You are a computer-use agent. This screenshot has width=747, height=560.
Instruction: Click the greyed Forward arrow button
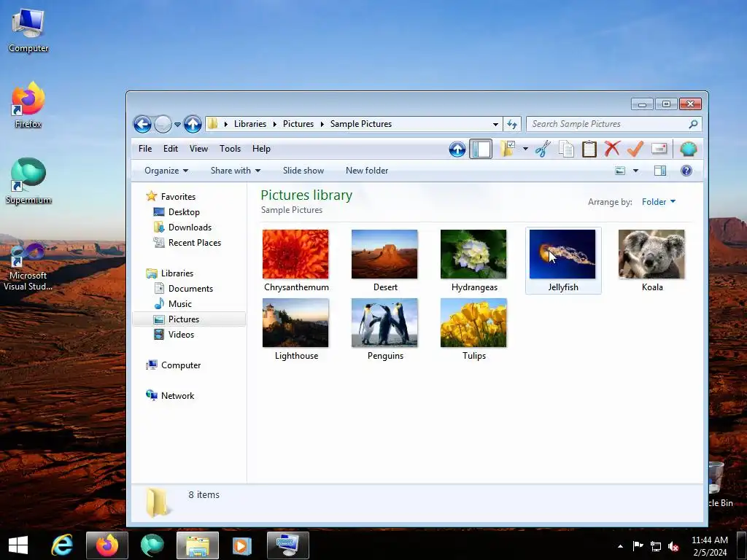click(x=163, y=124)
